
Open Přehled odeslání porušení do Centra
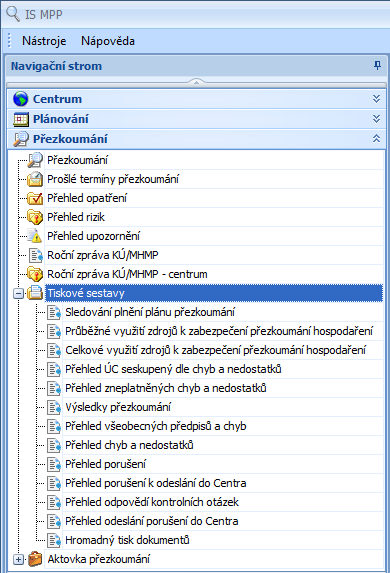pos(152,521)
